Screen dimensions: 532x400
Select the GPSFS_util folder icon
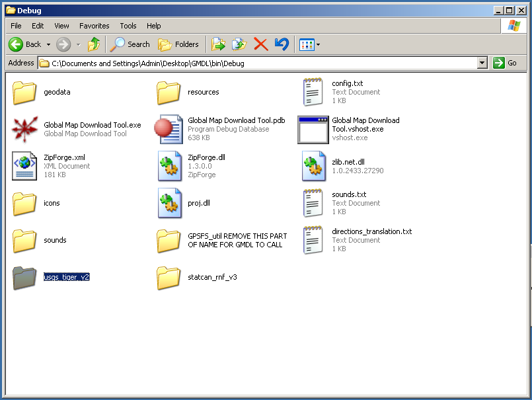click(169, 241)
